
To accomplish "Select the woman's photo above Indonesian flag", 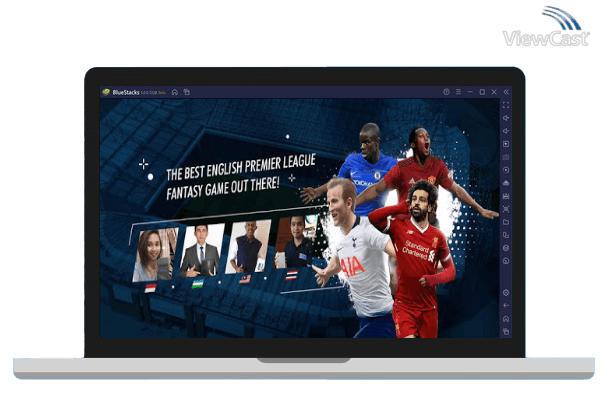I will [155, 255].
